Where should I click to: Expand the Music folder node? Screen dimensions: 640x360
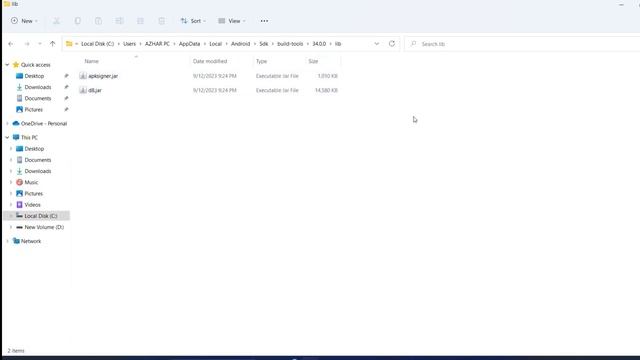pyautogui.click(x=11, y=182)
